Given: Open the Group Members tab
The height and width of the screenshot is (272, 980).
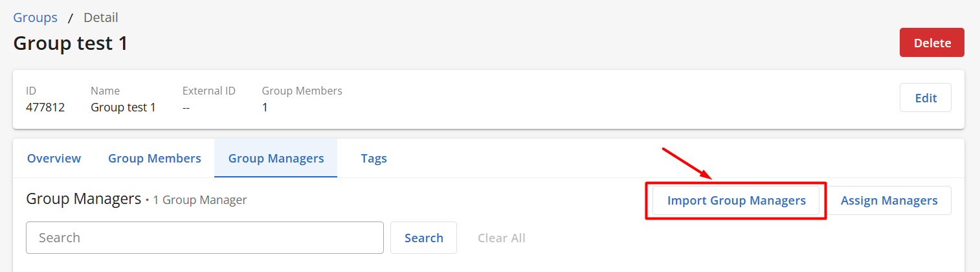Looking at the screenshot, I should pos(154,159).
